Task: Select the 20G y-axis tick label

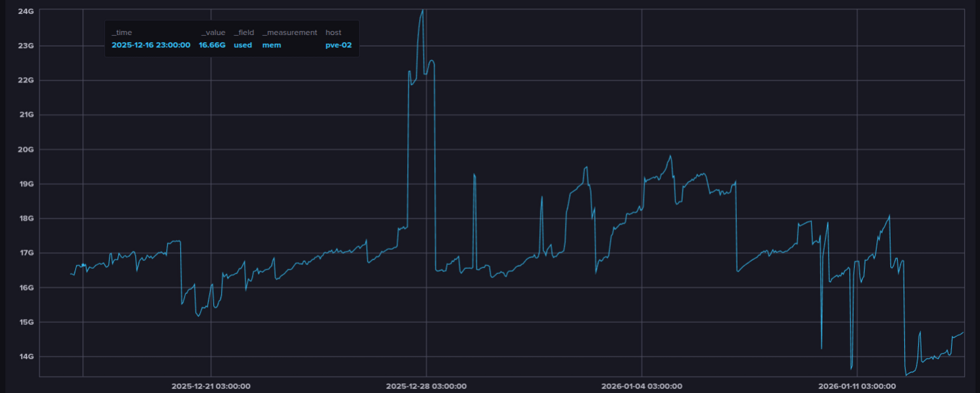Action: pos(27,149)
